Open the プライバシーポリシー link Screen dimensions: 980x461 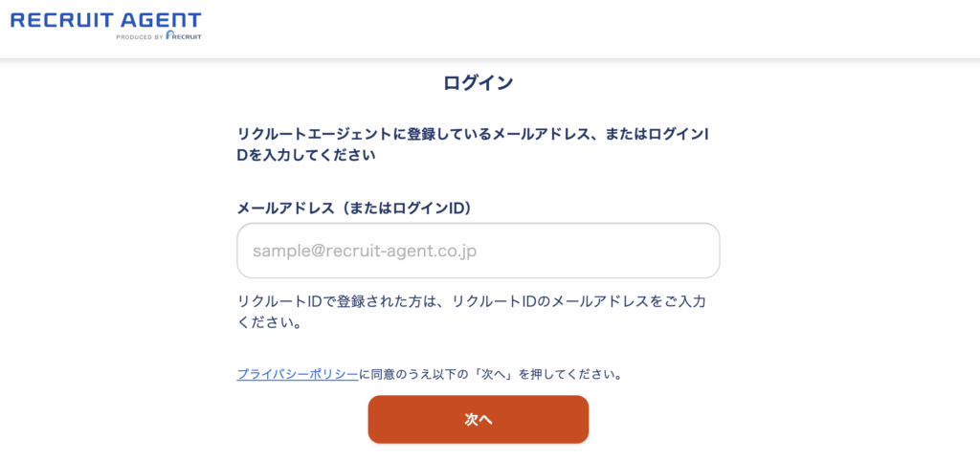298,374
